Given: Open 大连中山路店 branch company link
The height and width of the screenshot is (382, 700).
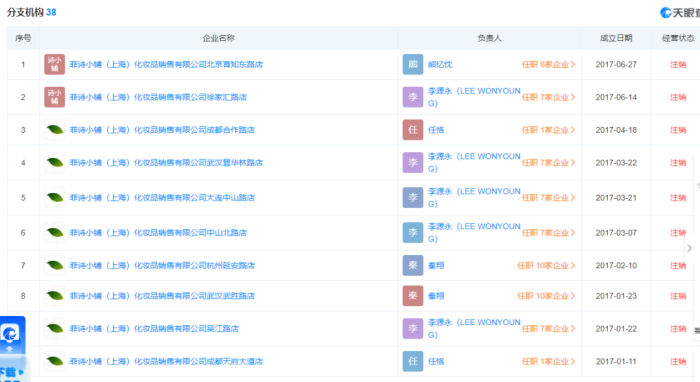Looking at the screenshot, I should coord(162,198).
